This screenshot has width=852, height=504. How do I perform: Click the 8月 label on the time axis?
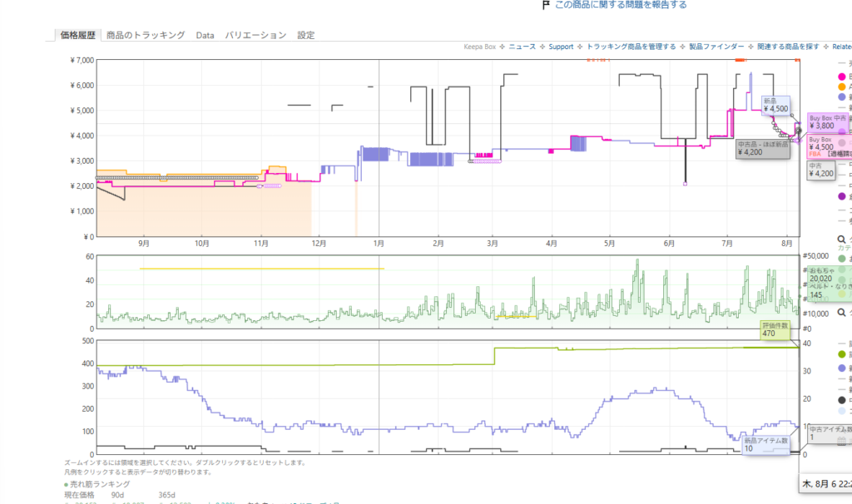coord(786,244)
